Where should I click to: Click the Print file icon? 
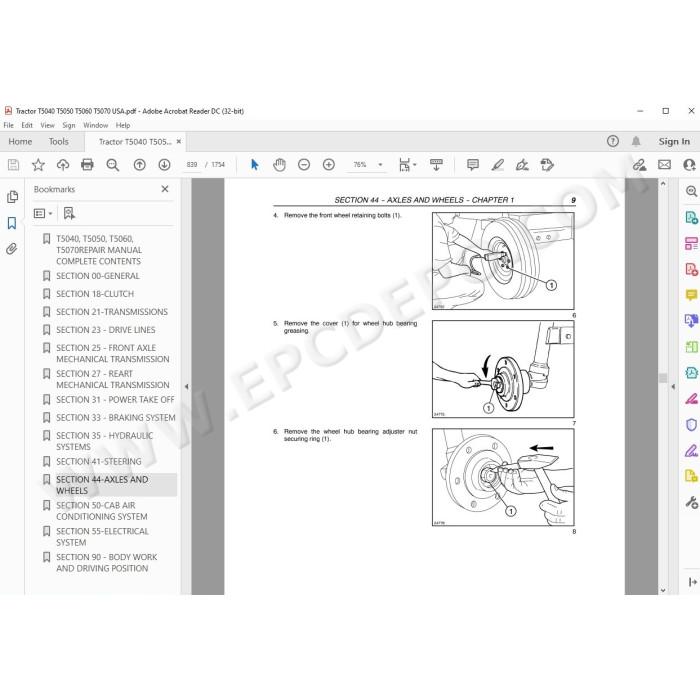pos(87,165)
